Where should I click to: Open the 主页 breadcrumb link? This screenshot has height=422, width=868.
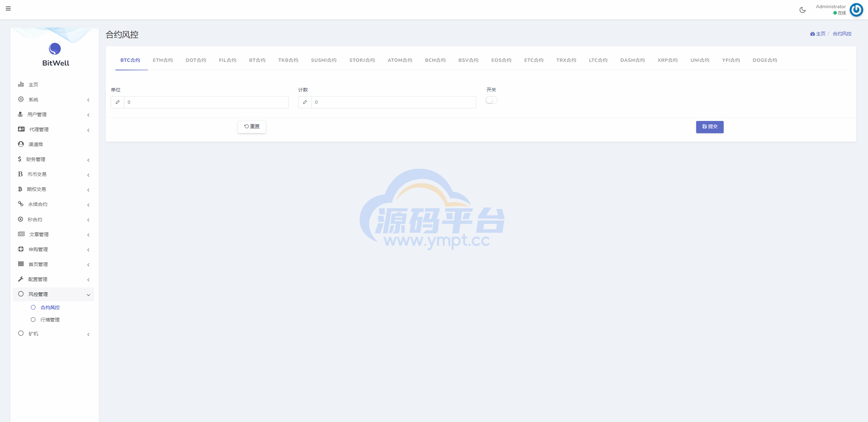(x=820, y=34)
